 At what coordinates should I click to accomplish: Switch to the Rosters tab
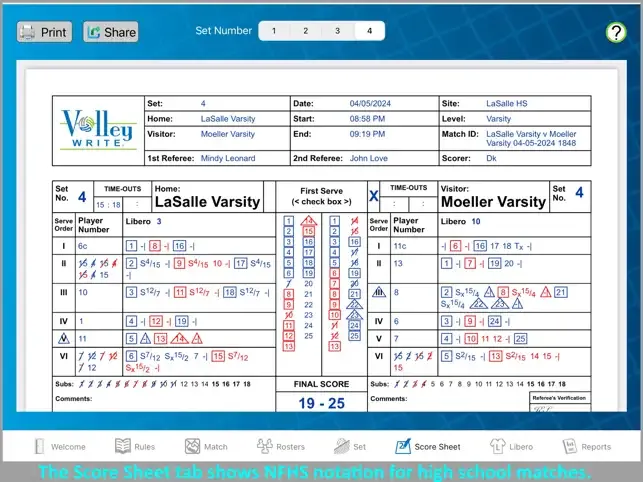click(281, 446)
